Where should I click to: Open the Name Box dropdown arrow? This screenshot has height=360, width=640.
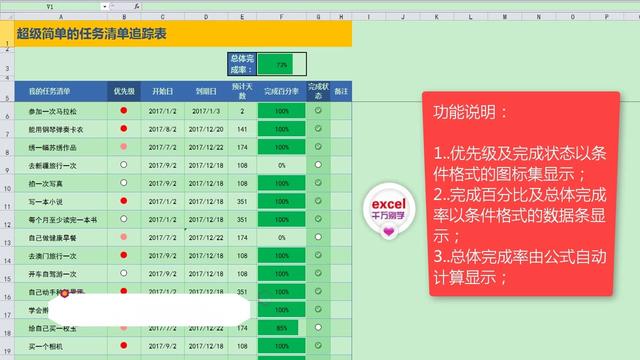click(104, 7)
